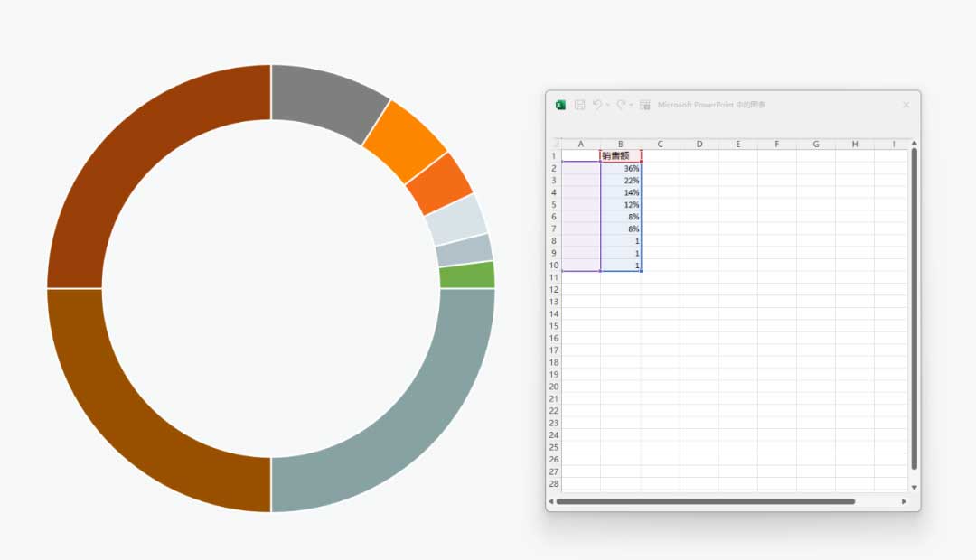Select row 5 header
The width and height of the screenshot is (976, 560).
555,205
